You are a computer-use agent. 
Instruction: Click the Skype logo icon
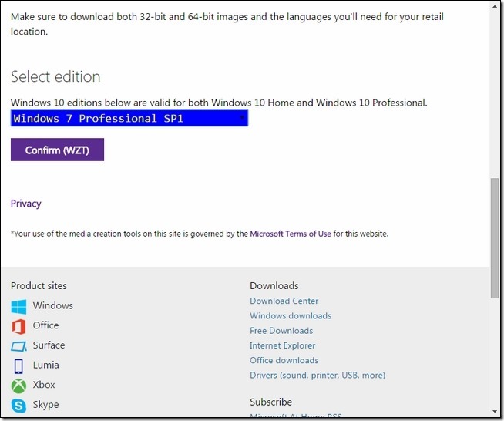pos(19,406)
